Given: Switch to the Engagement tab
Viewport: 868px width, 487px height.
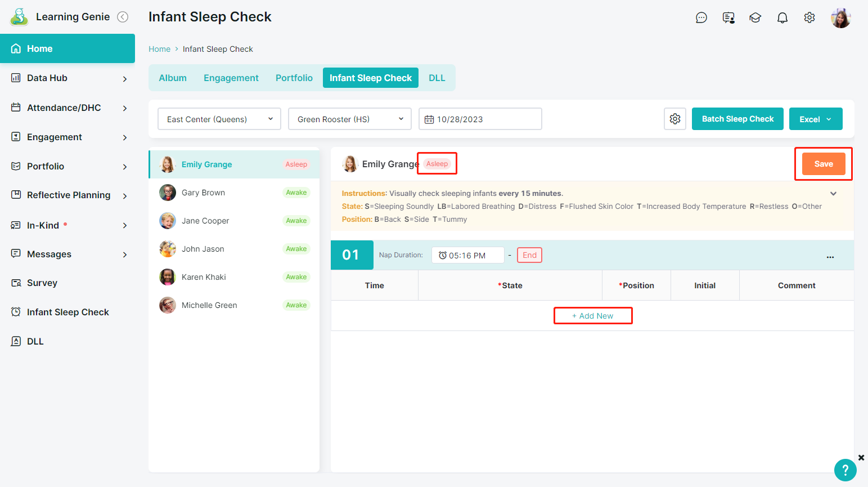Looking at the screenshot, I should point(231,78).
